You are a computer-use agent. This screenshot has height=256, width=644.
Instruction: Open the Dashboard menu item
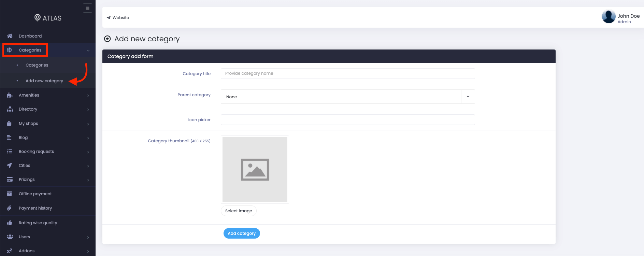[x=48, y=36]
